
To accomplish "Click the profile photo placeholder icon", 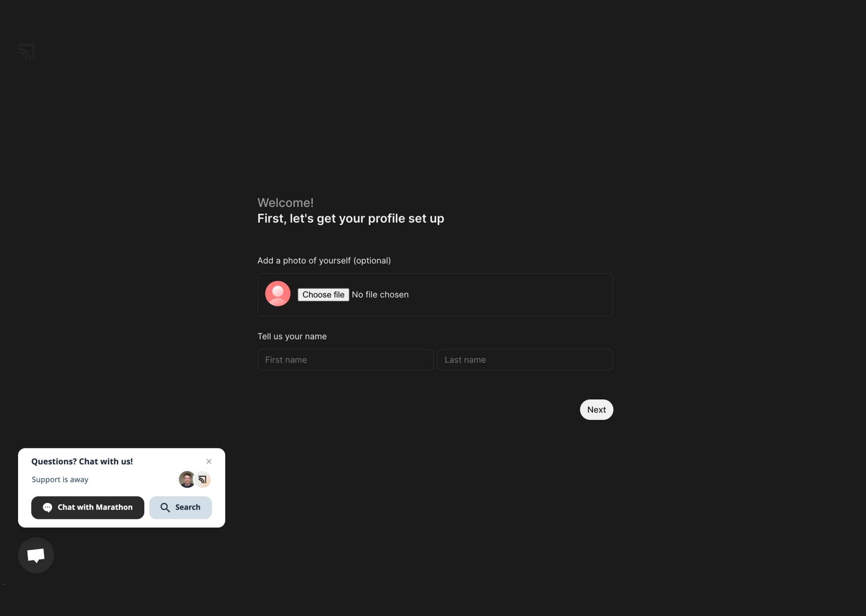I will click(x=278, y=293).
